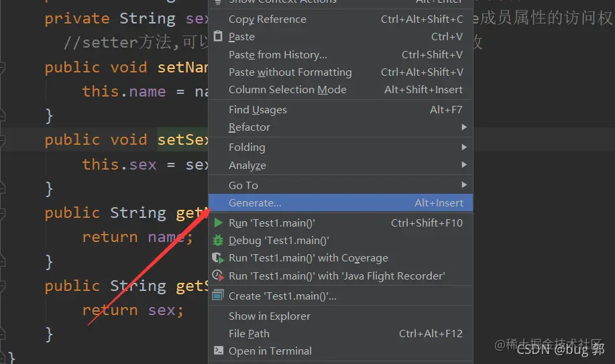Image resolution: width=615 pixels, height=364 pixels.
Task: Click the green Run arrow icon
Action: click(218, 223)
